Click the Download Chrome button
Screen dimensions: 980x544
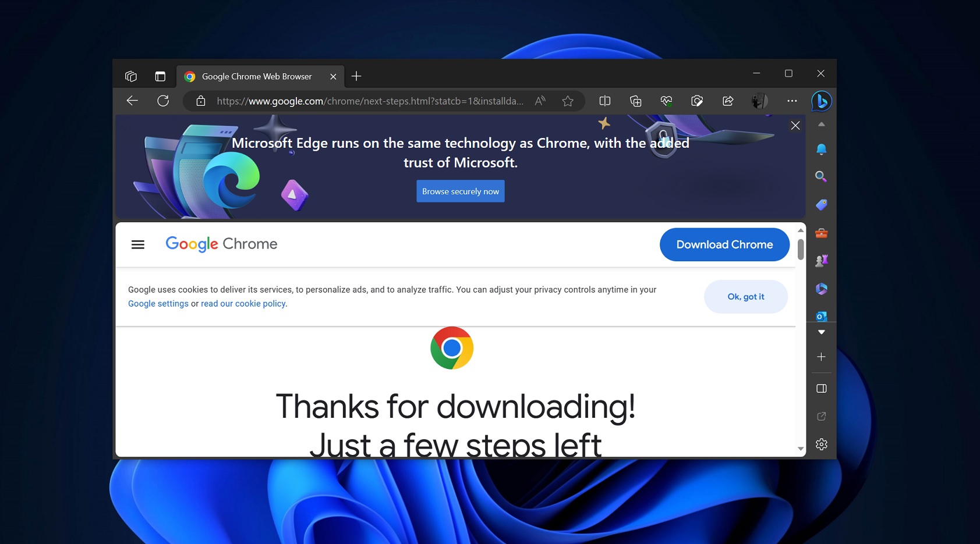[x=724, y=244]
